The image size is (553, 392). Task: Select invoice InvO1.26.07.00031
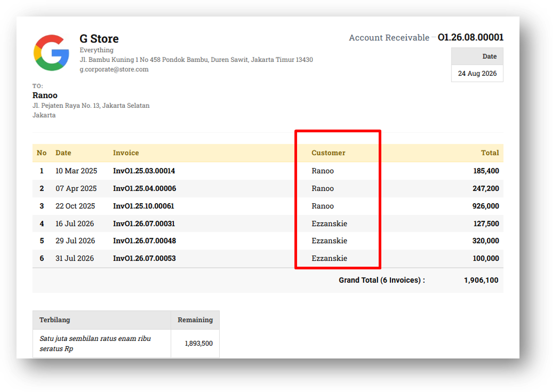click(x=144, y=223)
